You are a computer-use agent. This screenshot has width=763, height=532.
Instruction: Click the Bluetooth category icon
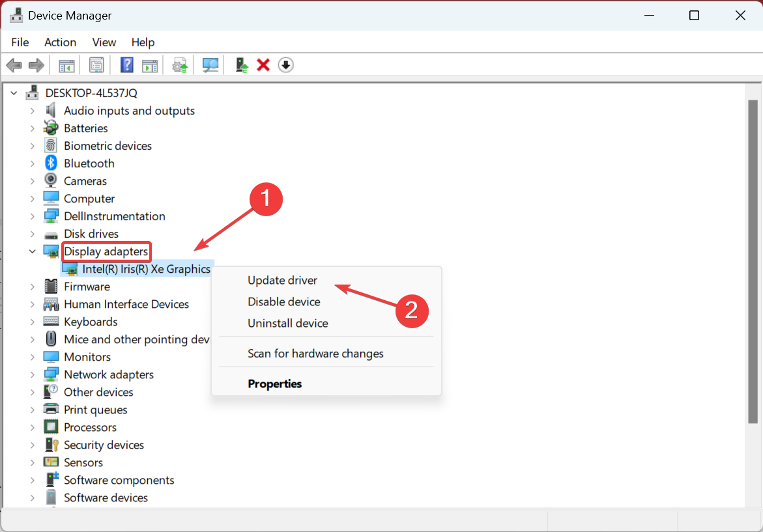pyautogui.click(x=51, y=163)
